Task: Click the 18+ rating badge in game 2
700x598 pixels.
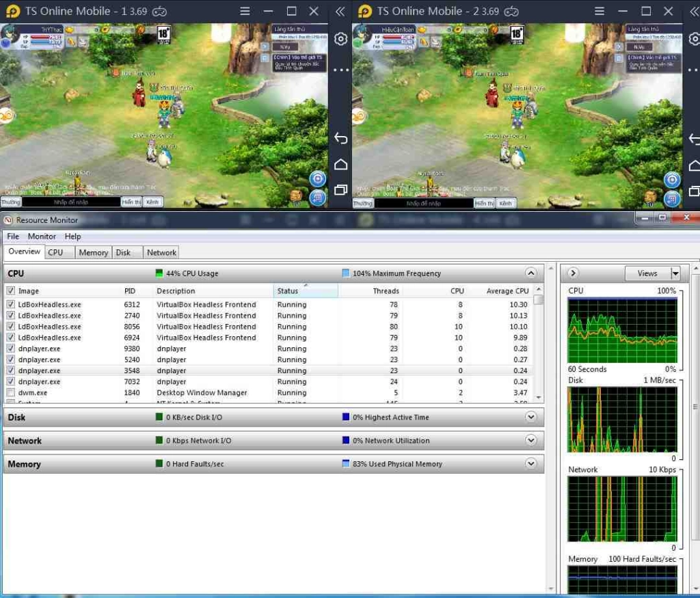Action: pos(517,35)
